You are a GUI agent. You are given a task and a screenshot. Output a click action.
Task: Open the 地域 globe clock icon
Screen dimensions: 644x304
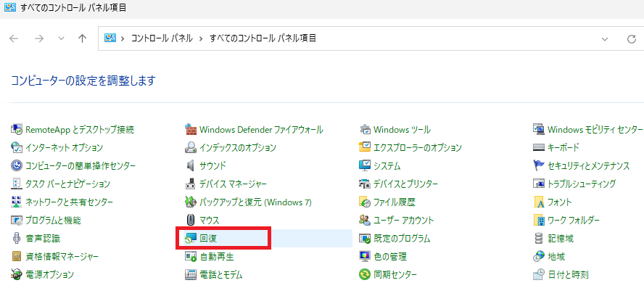click(539, 257)
